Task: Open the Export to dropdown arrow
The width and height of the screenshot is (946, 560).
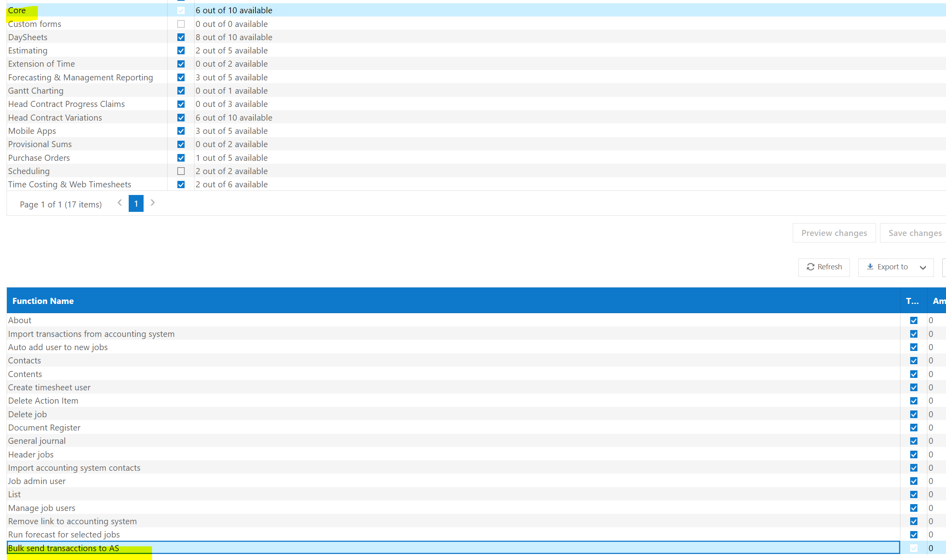Action: coord(923,267)
